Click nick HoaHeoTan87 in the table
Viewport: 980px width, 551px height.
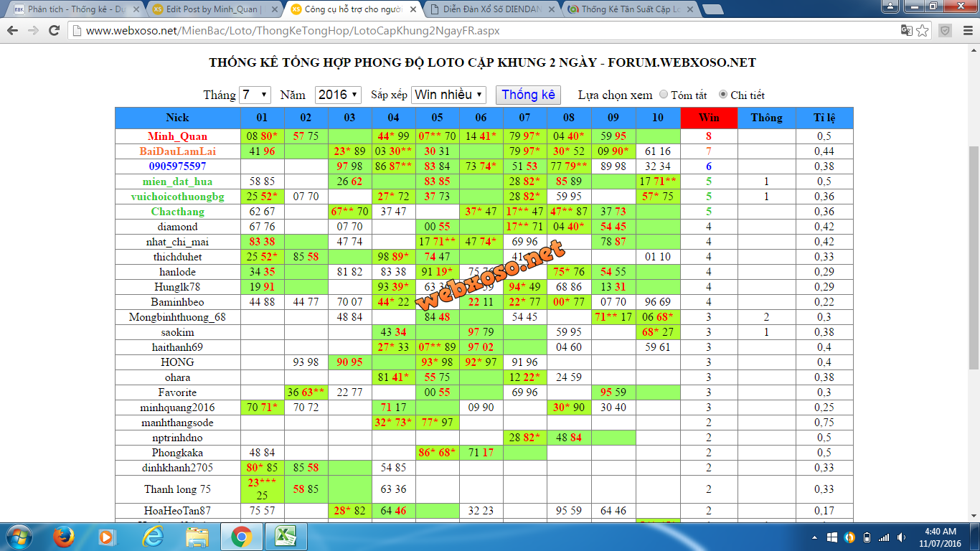coord(177,511)
